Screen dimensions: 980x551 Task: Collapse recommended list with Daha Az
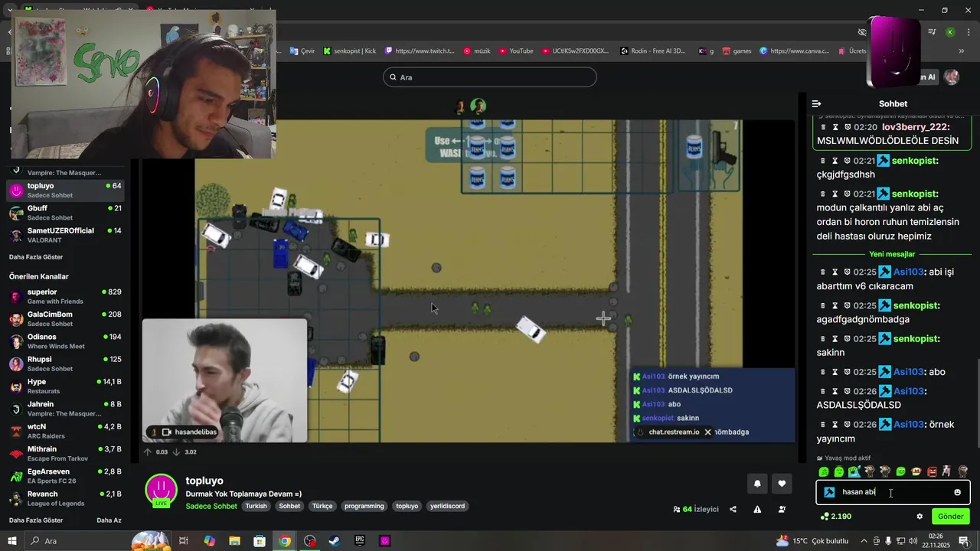(x=109, y=520)
